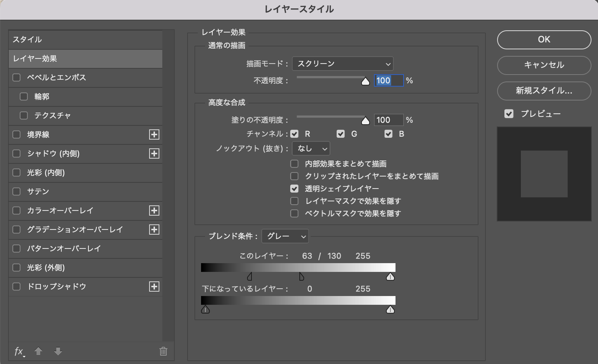Click the move effect up arrow
Viewport: 598px width, 364px height.
(x=38, y=352)
